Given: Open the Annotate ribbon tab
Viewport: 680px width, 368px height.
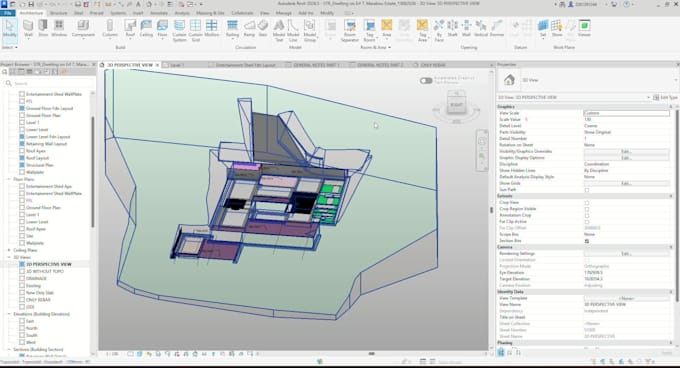Looking at the screenshot, I should tap(159, 13).
